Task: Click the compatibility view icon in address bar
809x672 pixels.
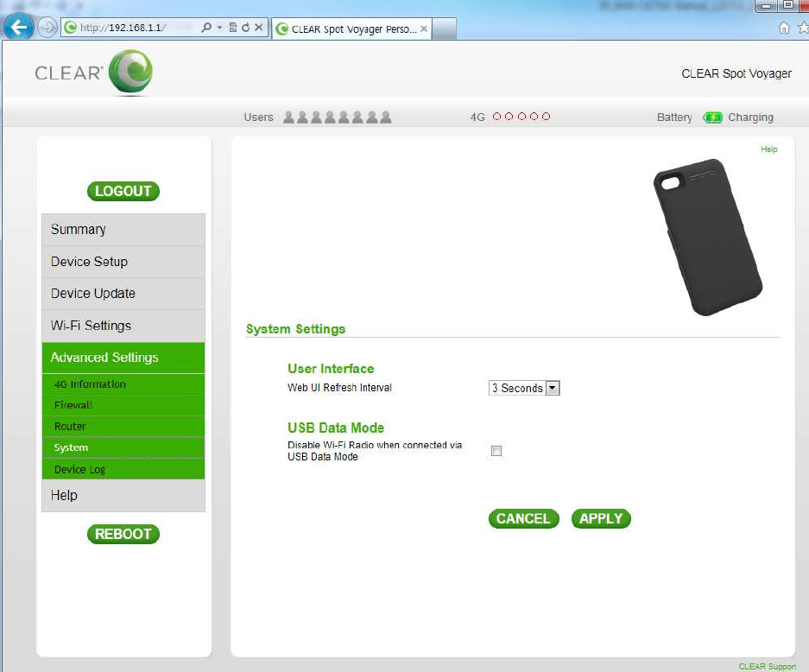Action: point(233,28)
